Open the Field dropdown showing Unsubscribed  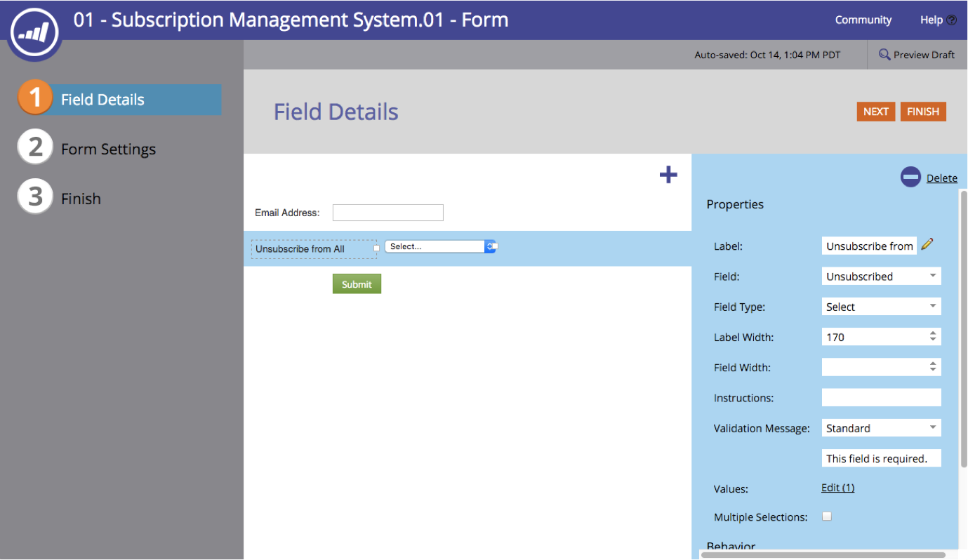tap(881, 276)
